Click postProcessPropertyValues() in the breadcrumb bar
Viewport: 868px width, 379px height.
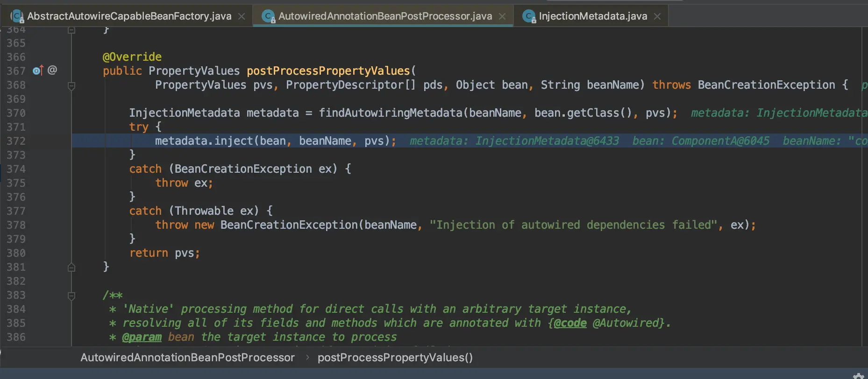395,358
